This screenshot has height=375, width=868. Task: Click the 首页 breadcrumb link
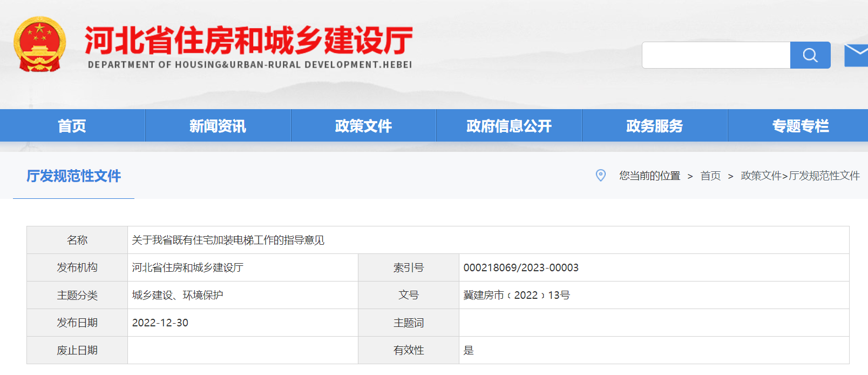point(710,176)
